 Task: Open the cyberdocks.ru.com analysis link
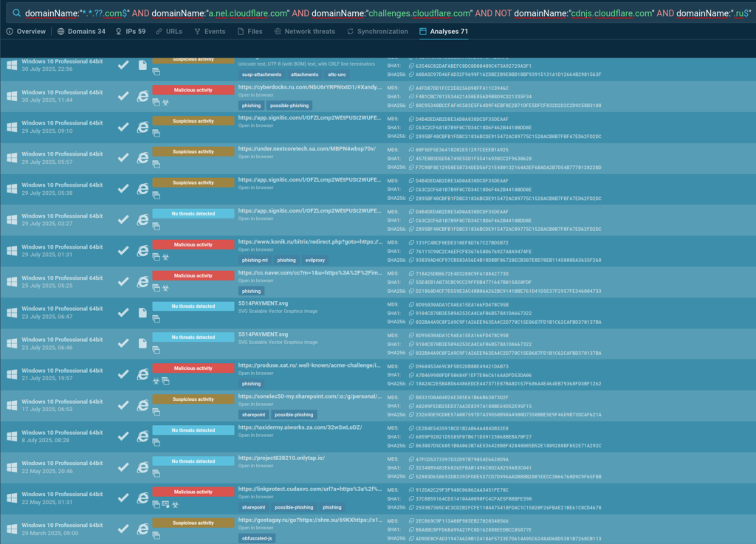309,87
